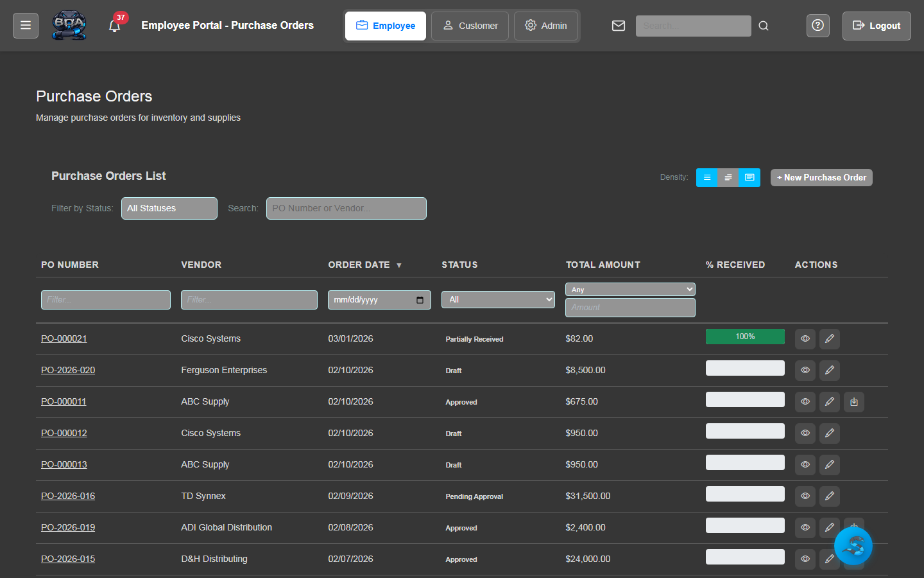Click the search magnifier icon
The width and height of the screenshot is (924, 578).
[764, 26]
